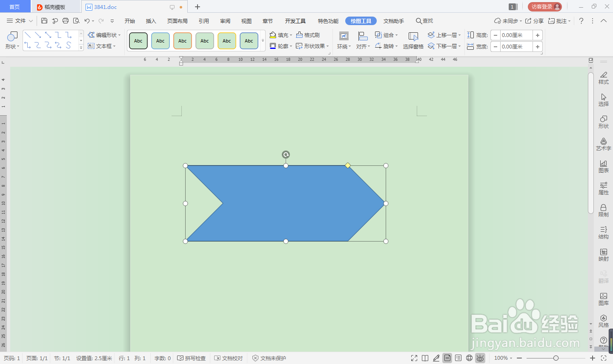The height and width of the screenshot is (364, 613).
Task: Click Format Painter (格式刷)
Action: click(x=308, y=35)
